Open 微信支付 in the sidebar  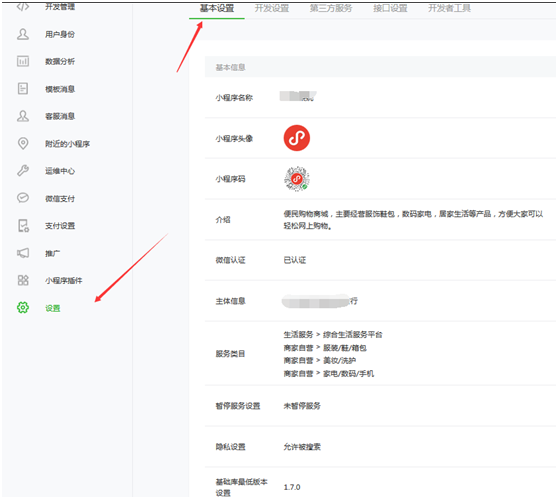pyautogui.click(x=60, y=199)
